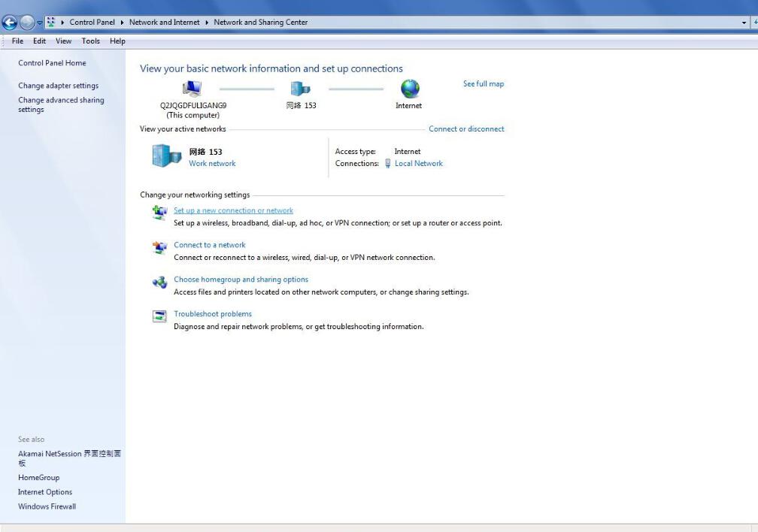Expand the arrow after Network and Internet breadcrumb
This screenshot has height=532, width=758.
(x=207, y=23)
